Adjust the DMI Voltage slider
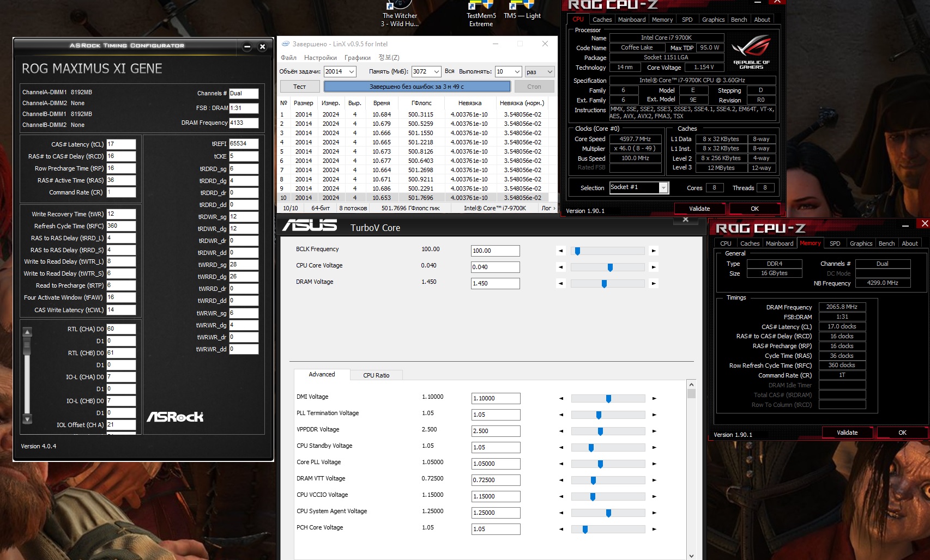Screen dimensions: 930x560 (x=608, y=399)
